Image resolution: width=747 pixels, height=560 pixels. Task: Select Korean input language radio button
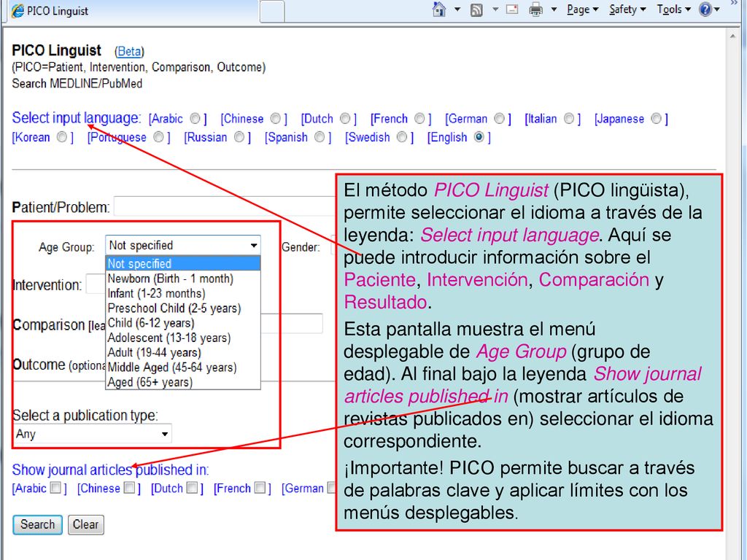click(x=62, y=137)
